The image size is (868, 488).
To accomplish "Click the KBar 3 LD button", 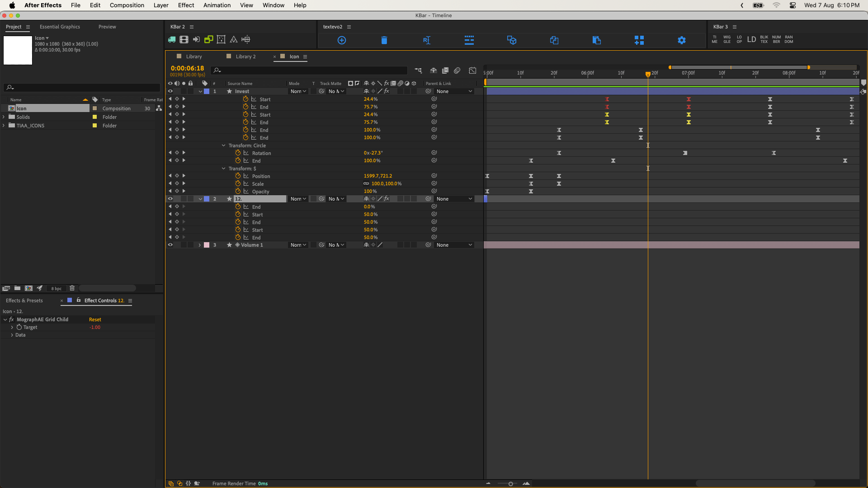I will point(751,39).
